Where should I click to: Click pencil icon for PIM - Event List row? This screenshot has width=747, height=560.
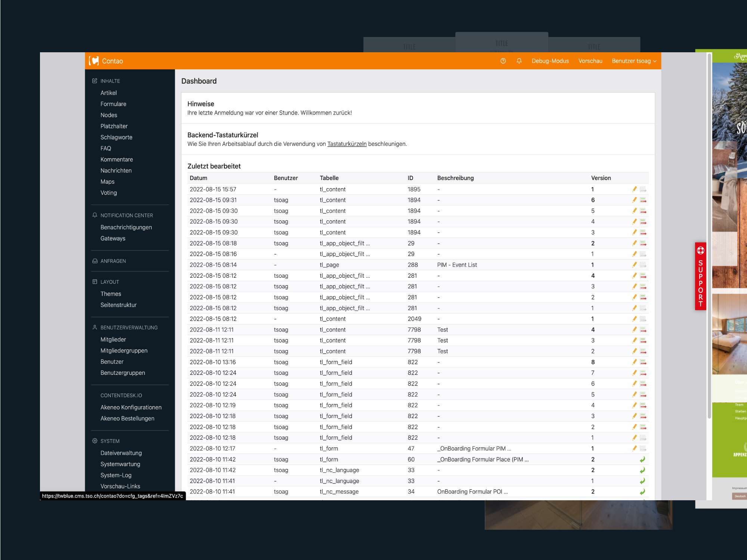[x=634, y=265]
